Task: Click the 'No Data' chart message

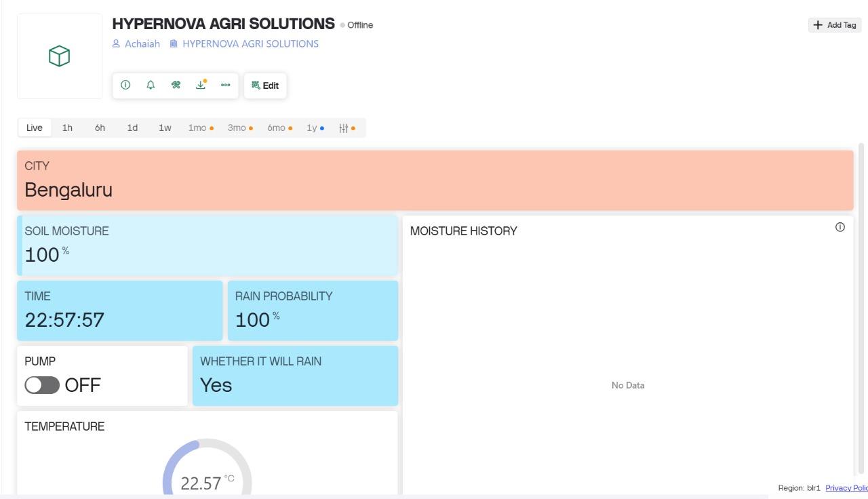Action: [x=628, y=385]
